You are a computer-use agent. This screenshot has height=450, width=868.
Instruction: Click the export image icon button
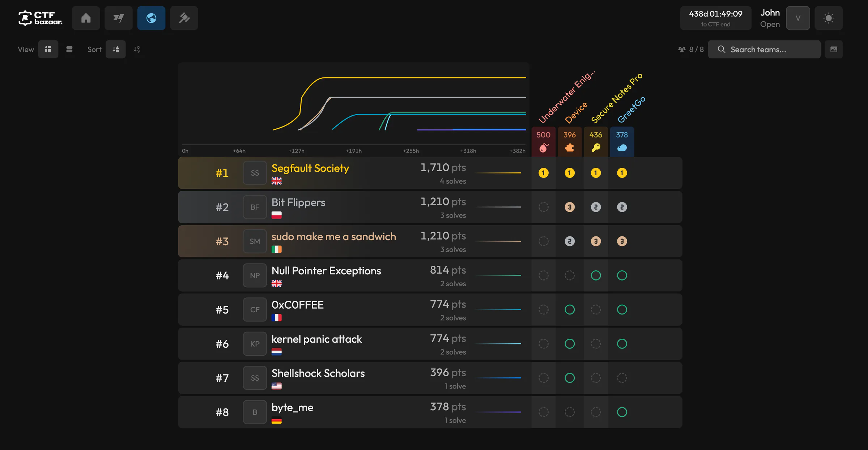[x=834, y=49]
